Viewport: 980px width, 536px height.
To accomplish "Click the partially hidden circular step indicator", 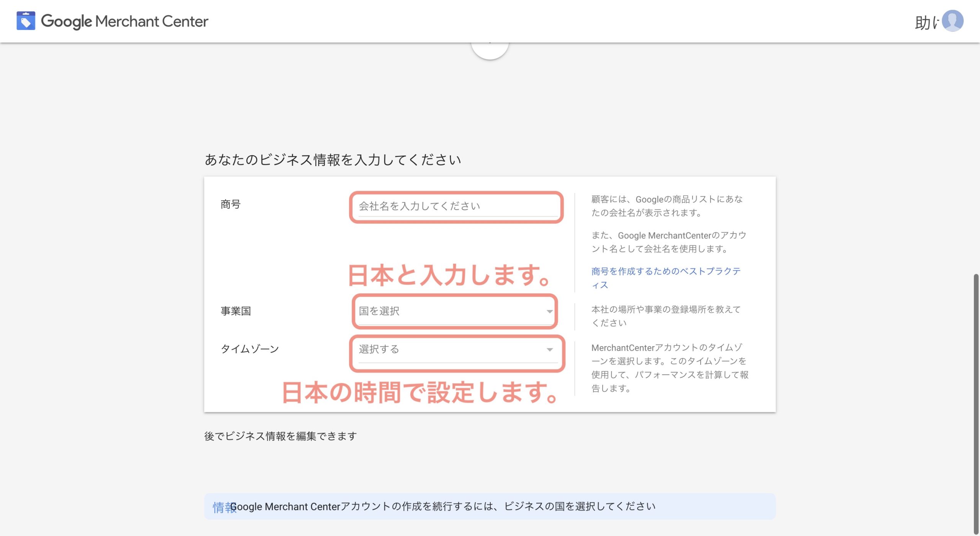I will (x=490, y=51).
